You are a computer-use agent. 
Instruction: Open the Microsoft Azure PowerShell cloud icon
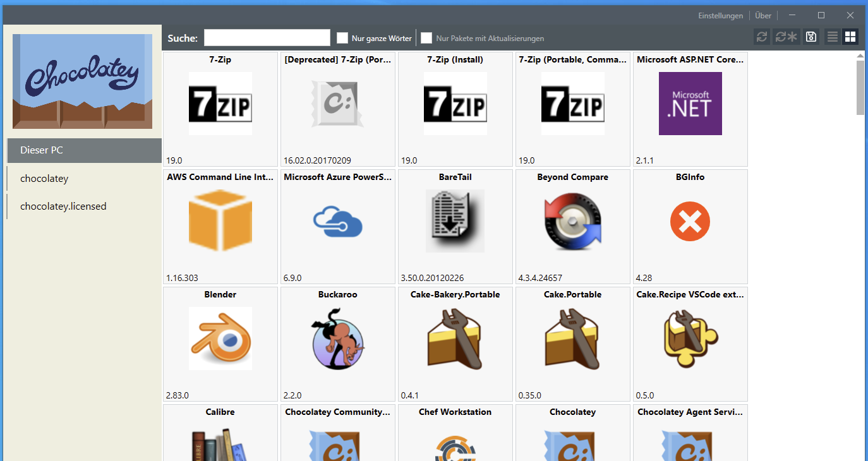click(x=338, y=221)
